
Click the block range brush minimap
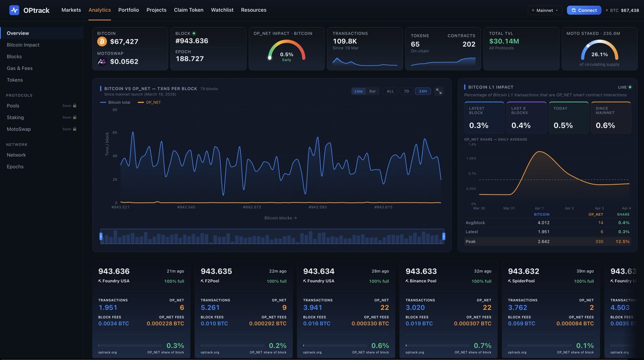(272, 236)
